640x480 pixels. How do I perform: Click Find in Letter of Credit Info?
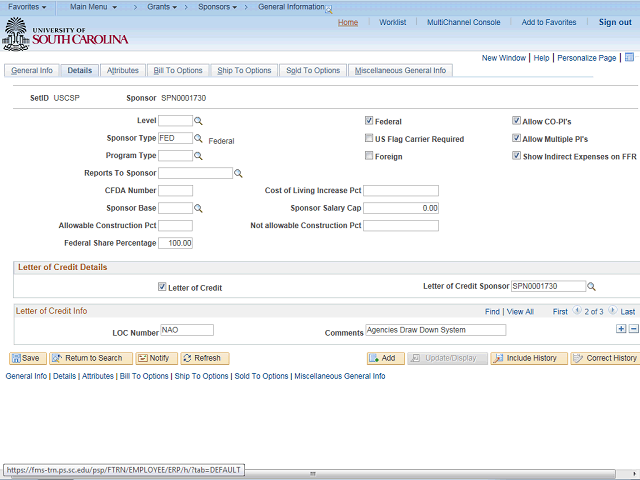tap(492, 312)
